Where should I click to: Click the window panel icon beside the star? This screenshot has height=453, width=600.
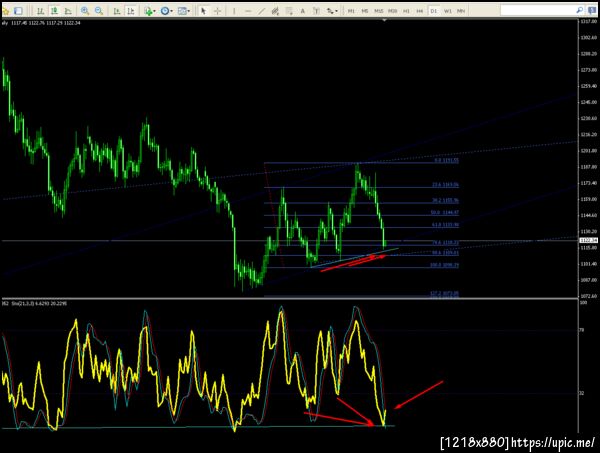[18, 11]
